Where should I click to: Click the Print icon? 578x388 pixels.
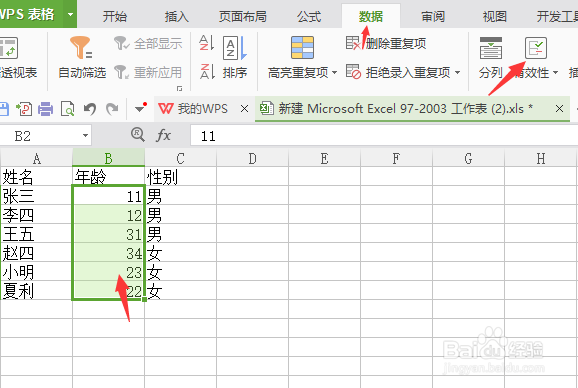tap(46, 109)
